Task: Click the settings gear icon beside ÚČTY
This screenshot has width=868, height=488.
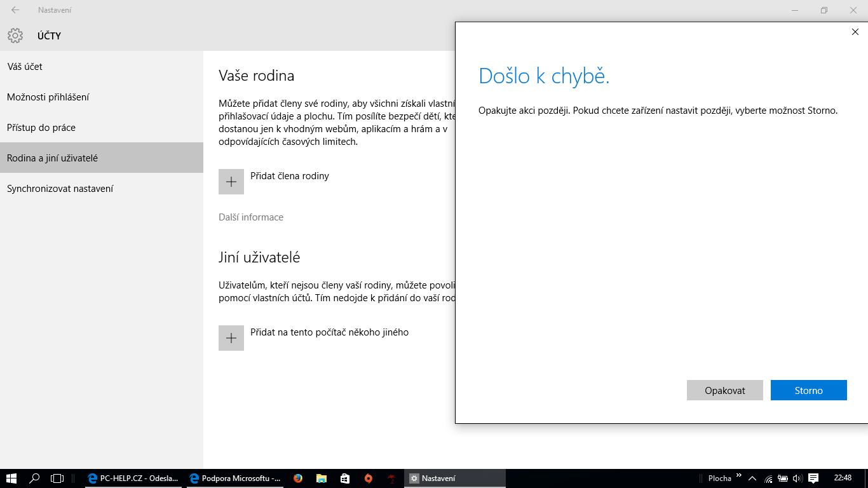Action: pos(15,36)
